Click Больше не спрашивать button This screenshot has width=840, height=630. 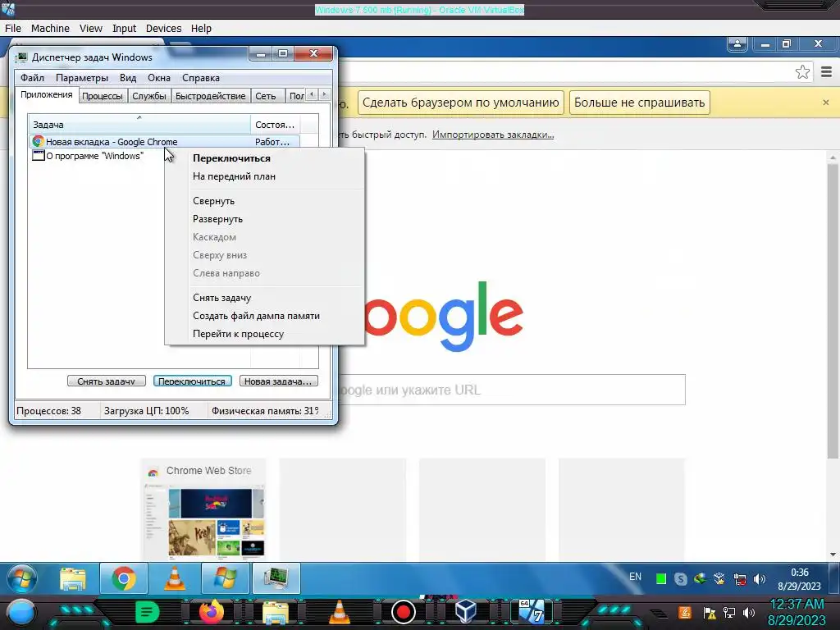coord(640,103)
